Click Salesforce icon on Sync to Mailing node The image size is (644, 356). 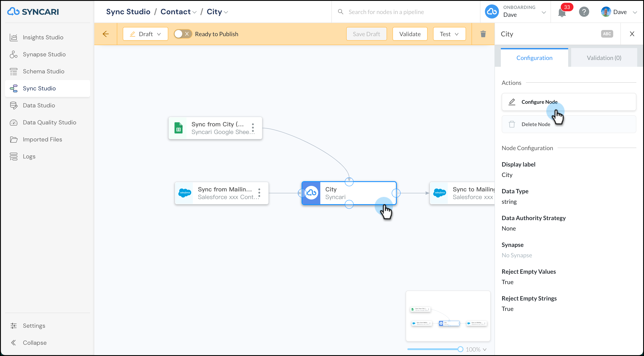[x=439, y=193]
